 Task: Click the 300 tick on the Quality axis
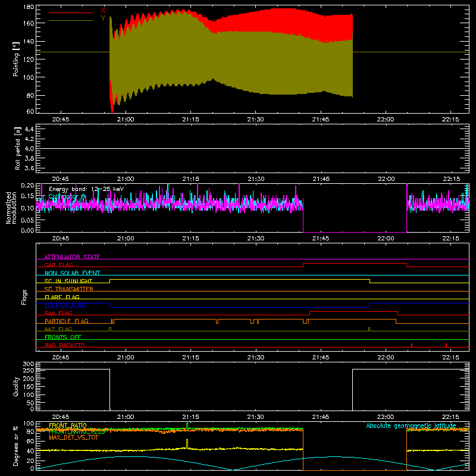coord(29,364)
